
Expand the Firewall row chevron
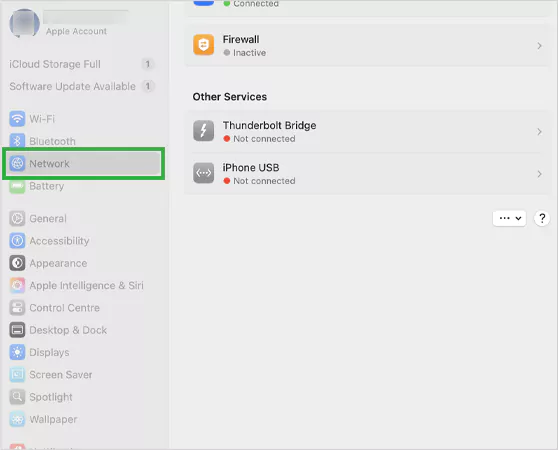pyautogui.click(x=539, y=46)
